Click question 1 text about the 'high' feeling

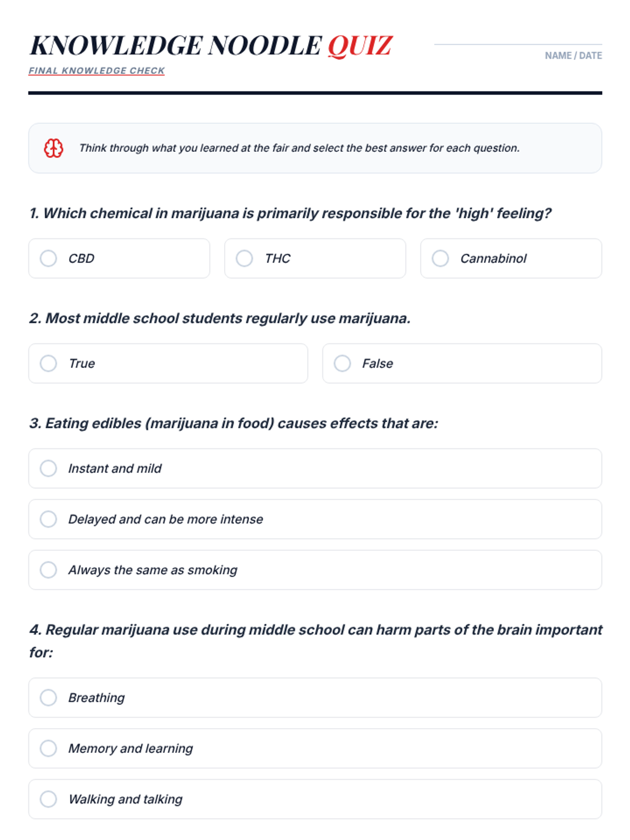[290, 213]
